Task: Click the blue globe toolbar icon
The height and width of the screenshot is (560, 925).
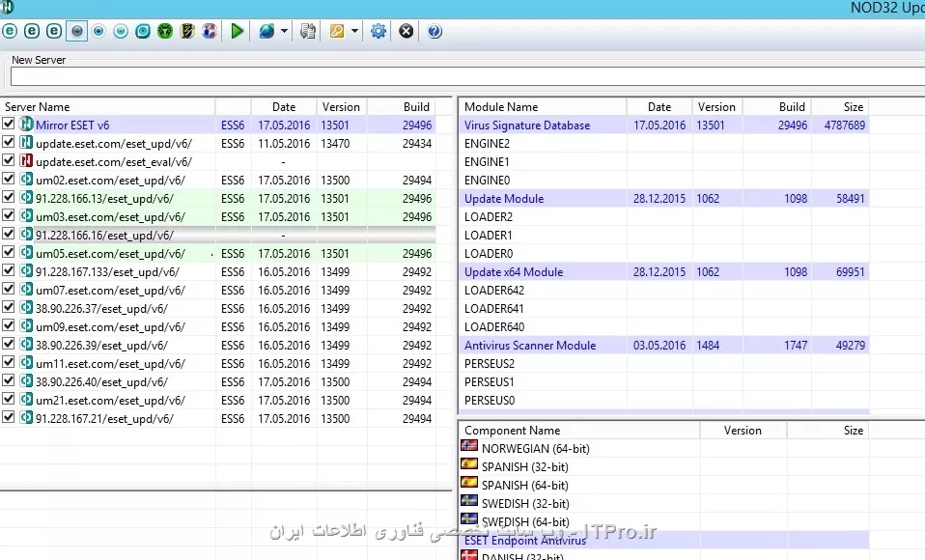Action: 266,31
